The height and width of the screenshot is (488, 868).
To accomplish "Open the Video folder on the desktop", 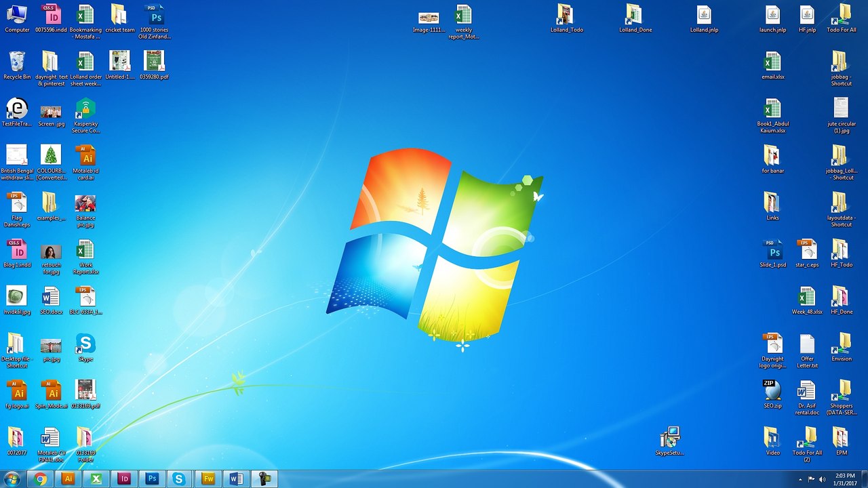I will pos(772,441).
